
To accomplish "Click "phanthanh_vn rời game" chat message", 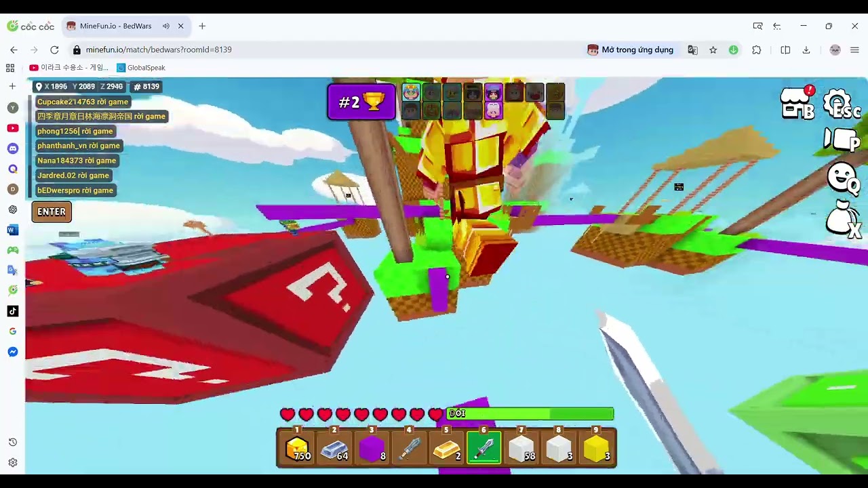I will pyautogui.click(x=78, y=146).
